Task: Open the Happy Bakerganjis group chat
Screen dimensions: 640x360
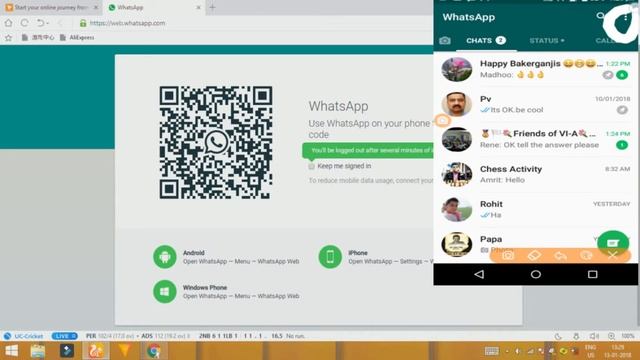Action: click(x=536, y=69)
